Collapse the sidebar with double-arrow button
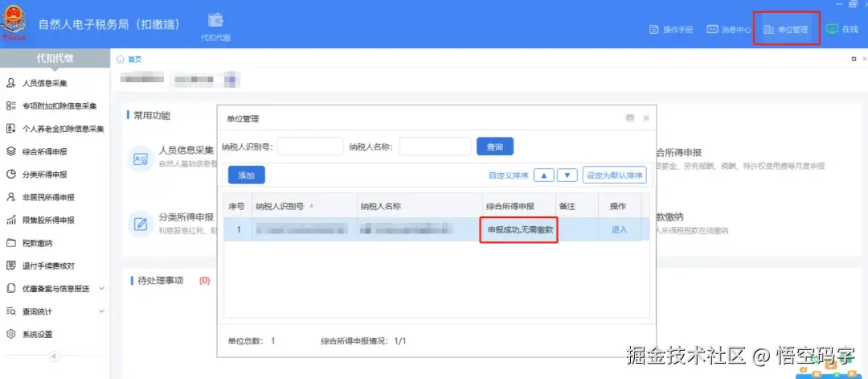The height and width of the screenshot is (379, 868). (x=55, y=356)
